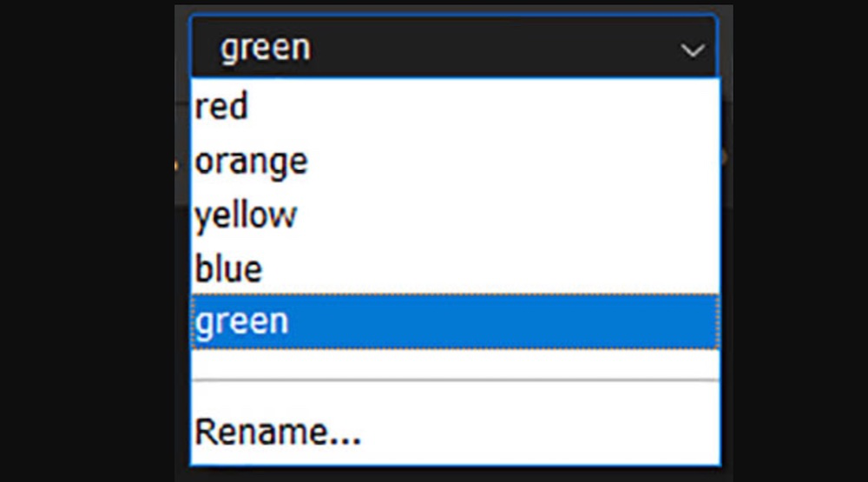Switch the selection to red

[222, 107]
